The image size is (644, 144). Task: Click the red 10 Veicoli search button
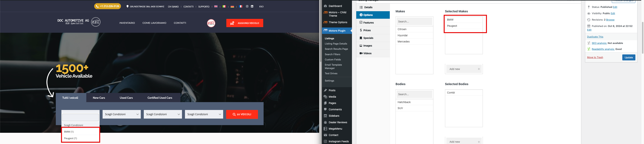coord(242,114)
